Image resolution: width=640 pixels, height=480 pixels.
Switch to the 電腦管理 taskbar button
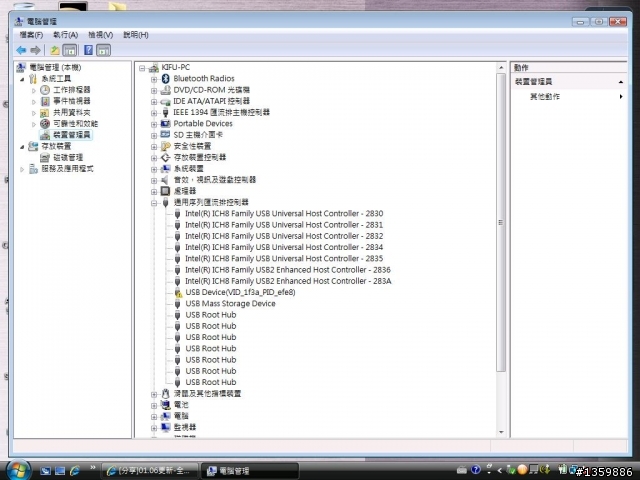pos(250,471)
